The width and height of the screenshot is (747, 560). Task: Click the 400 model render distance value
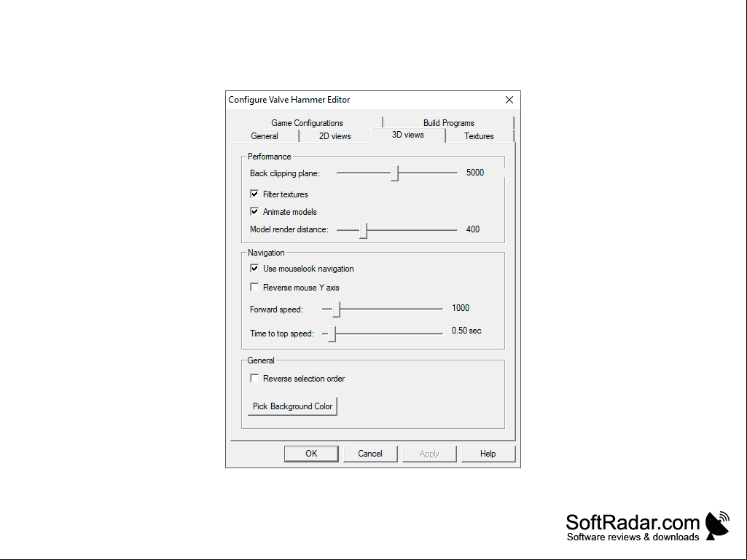[472, 229]
